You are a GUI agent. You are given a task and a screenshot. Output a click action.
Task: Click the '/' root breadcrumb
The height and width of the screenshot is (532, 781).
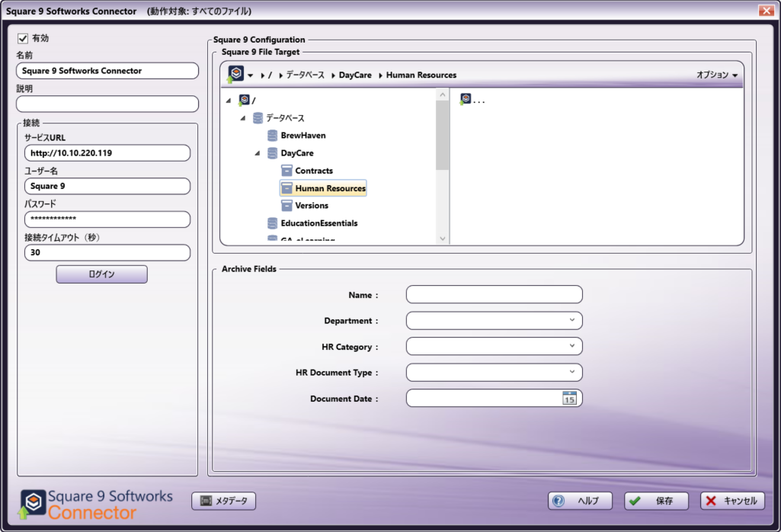click(270, 75)
